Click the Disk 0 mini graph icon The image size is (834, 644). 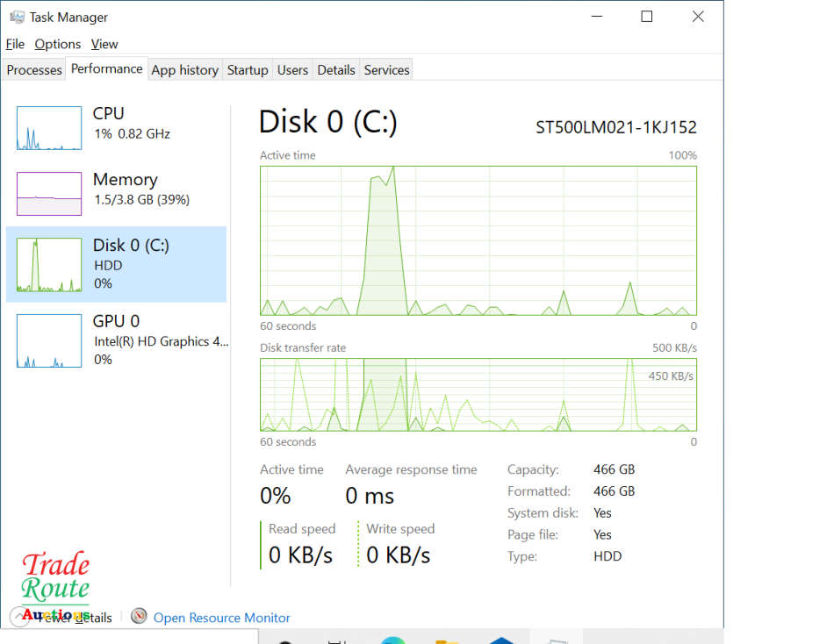pyautogui.click(x=49, y=265)
